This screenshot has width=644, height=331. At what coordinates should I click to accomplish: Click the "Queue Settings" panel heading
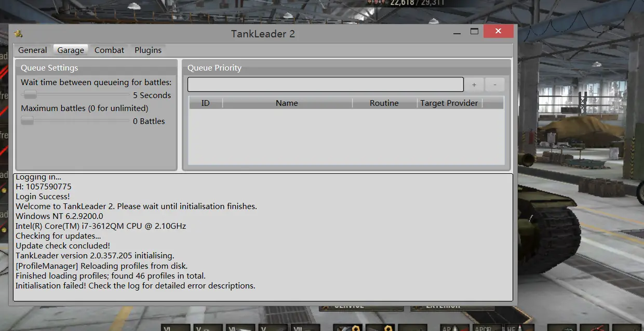(x=49, y=68)
